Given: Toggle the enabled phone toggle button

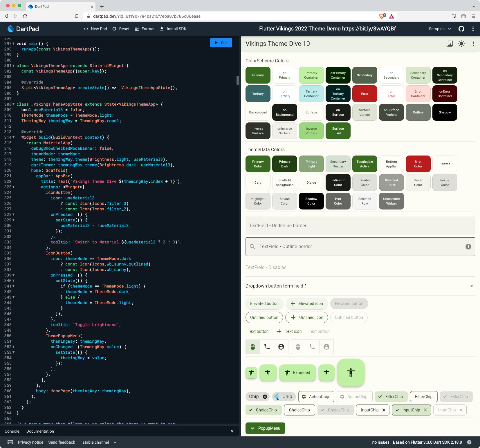Looking at the screenshot, I should [267, 347].
